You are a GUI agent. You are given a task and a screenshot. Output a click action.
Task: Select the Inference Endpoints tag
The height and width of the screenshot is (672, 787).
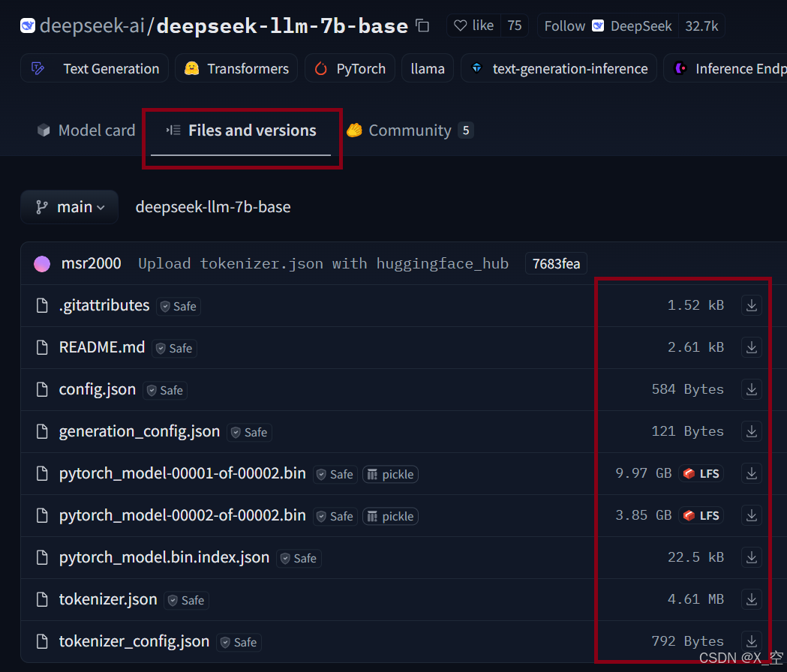(x=725, y=68)
